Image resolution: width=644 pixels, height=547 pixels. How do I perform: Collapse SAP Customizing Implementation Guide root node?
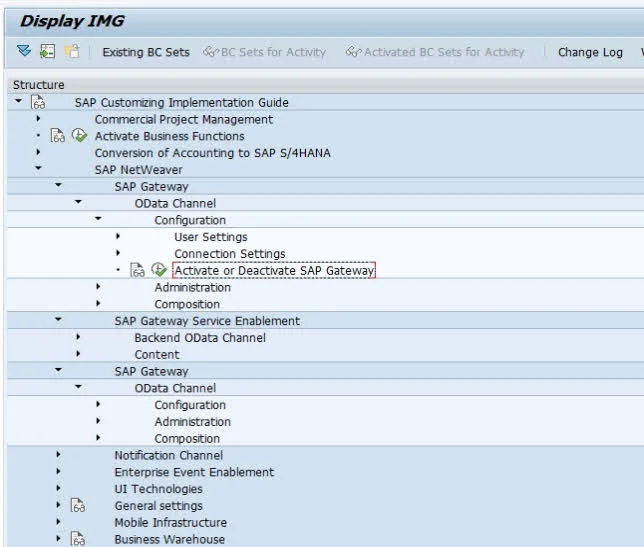(x=18, y=101)
